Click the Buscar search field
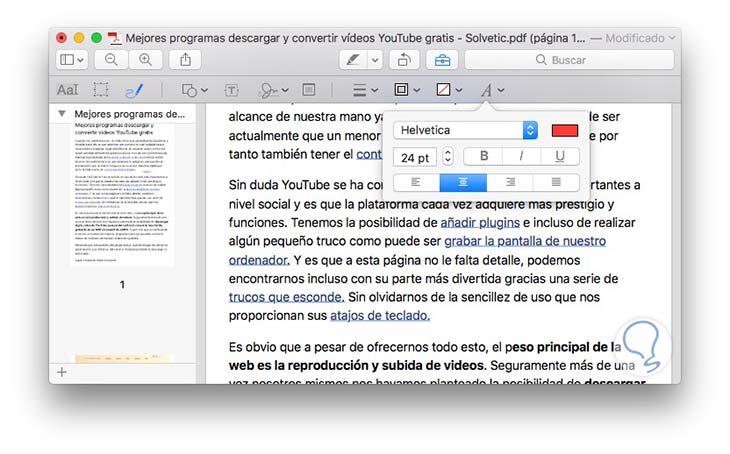The height and width of the screenshot is (454, 730). click(569, 60)
